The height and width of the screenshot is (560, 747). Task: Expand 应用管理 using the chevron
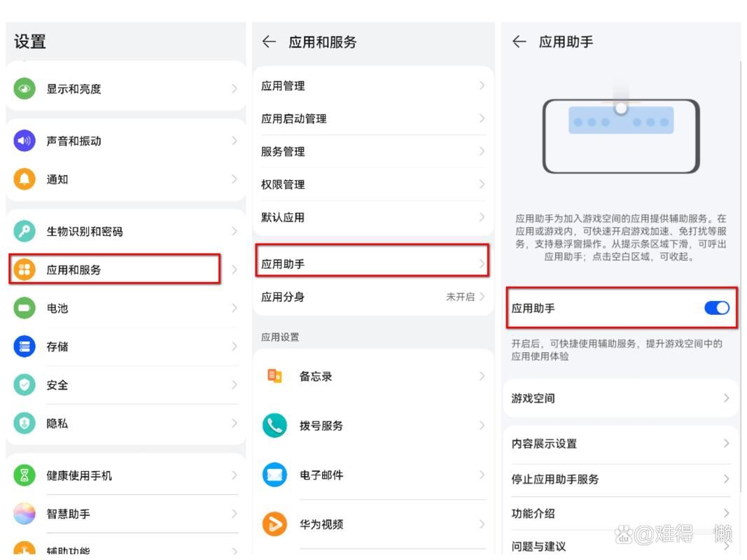483,85
